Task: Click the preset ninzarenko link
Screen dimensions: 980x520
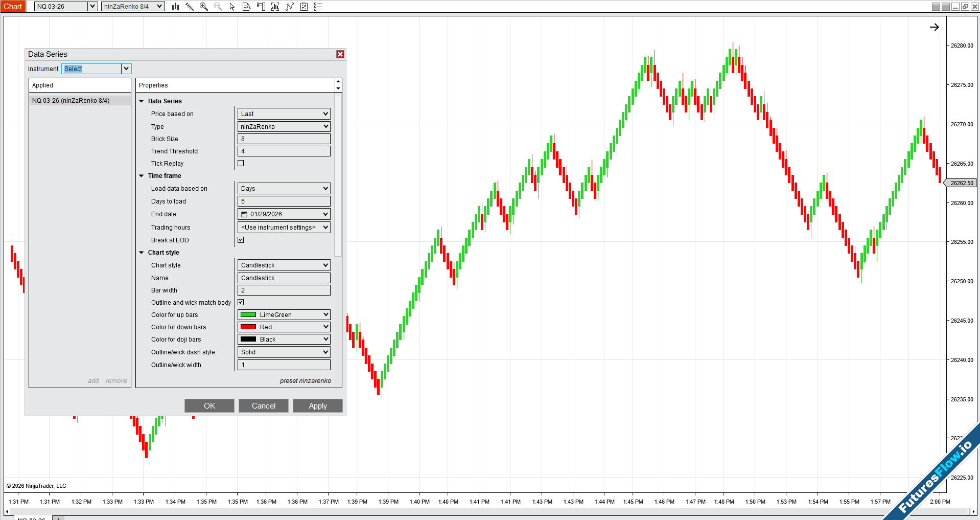Action: (x=305, y=381)
